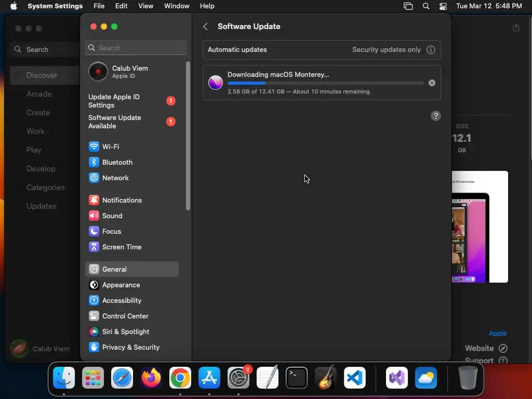Select Network in the sidebar
532x399 pixels.
point(131,178)
